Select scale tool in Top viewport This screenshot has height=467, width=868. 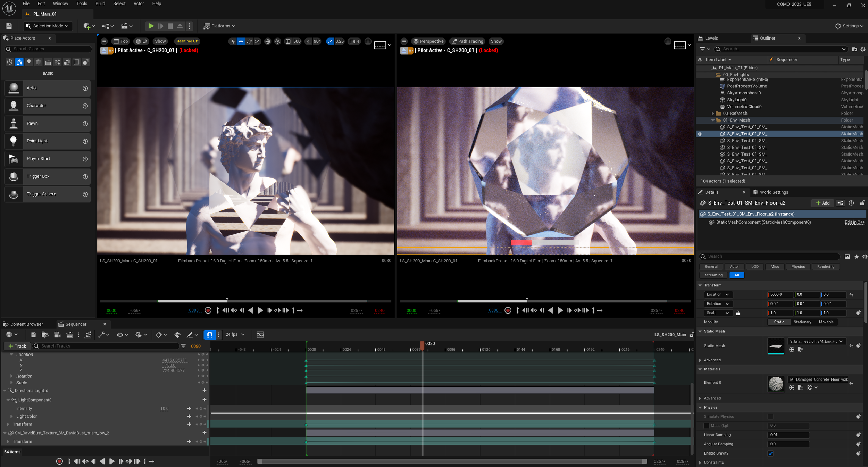coord(257,41)
